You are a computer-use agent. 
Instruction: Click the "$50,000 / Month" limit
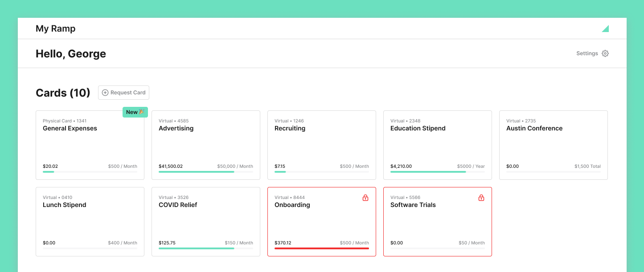(235, 166)
